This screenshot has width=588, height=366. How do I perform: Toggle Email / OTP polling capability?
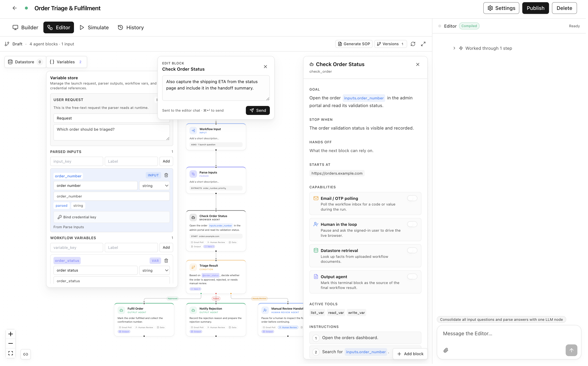point(414,199)
